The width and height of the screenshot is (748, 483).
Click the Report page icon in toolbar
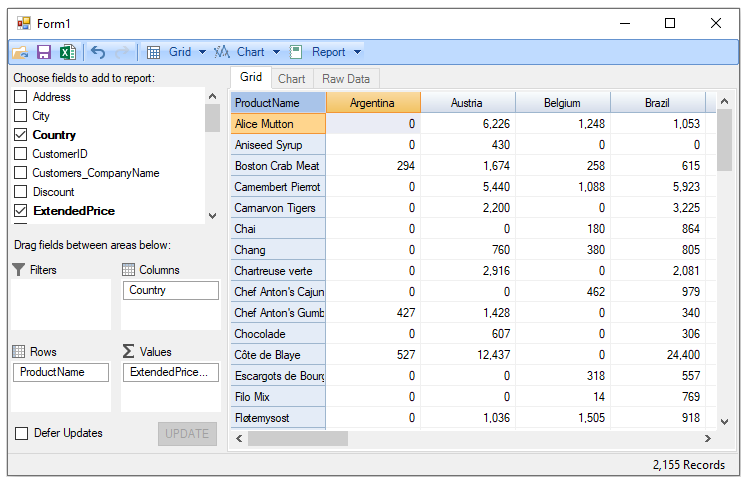[x=296, y=52]
